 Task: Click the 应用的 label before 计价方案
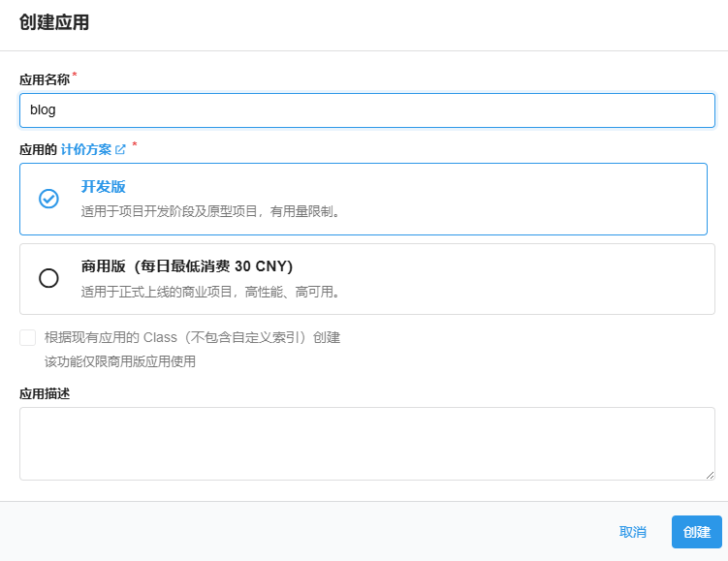[38, 150]
